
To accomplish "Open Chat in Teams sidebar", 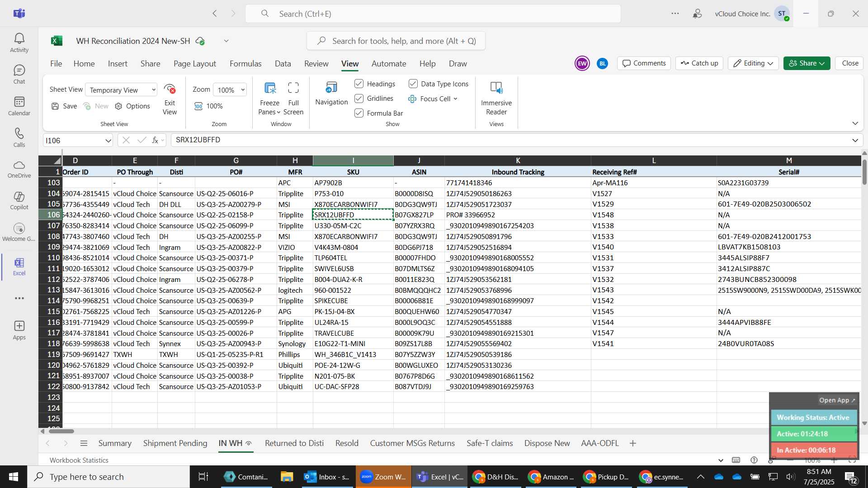I will (19, 75).
